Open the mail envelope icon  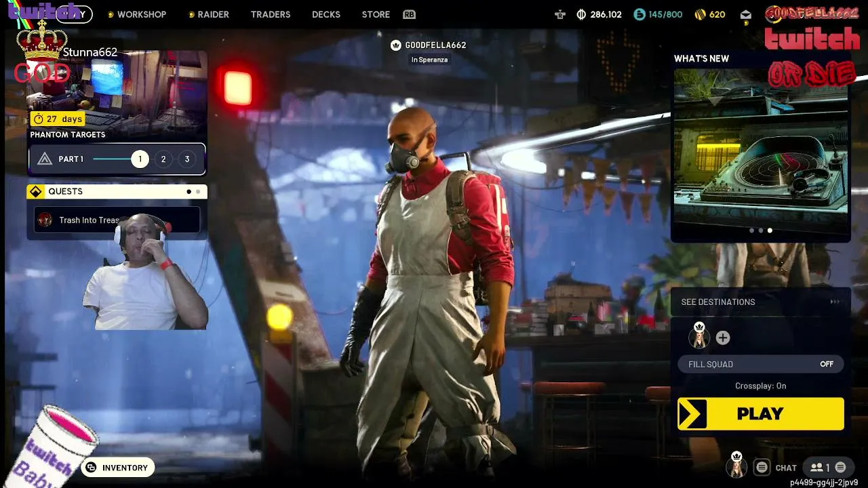[746, 14]
